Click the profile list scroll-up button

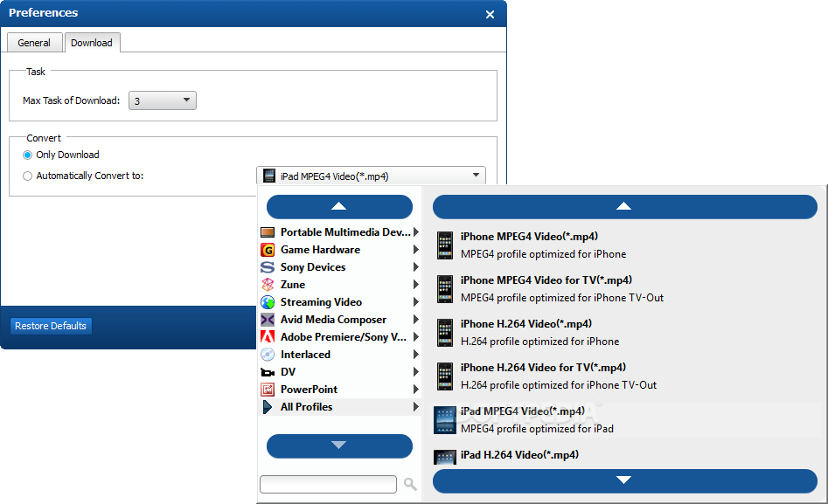coord(624,206)
